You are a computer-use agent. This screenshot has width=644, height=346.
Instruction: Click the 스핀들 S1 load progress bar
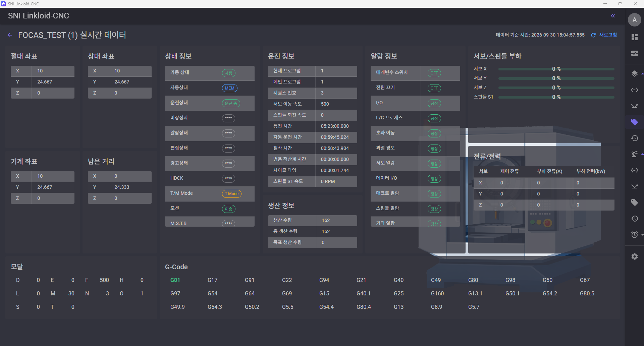point(556,97)
